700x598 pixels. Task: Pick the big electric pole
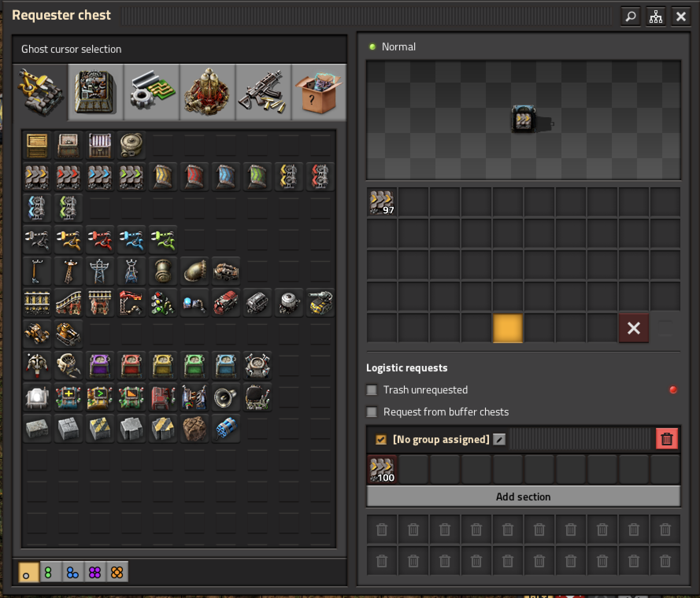point(100,271)
